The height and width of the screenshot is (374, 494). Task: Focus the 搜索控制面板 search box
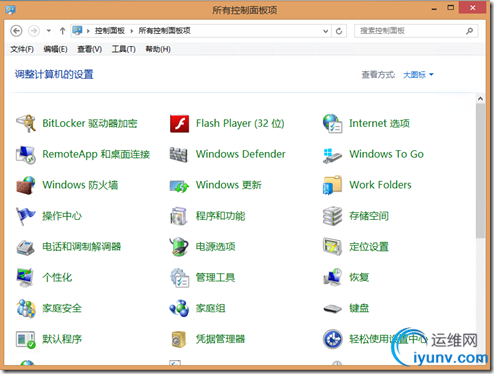pos(416,31)
